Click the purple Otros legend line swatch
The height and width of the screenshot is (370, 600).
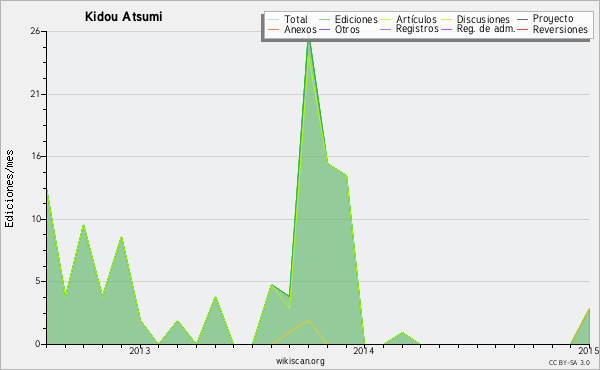tap(324, 29)
